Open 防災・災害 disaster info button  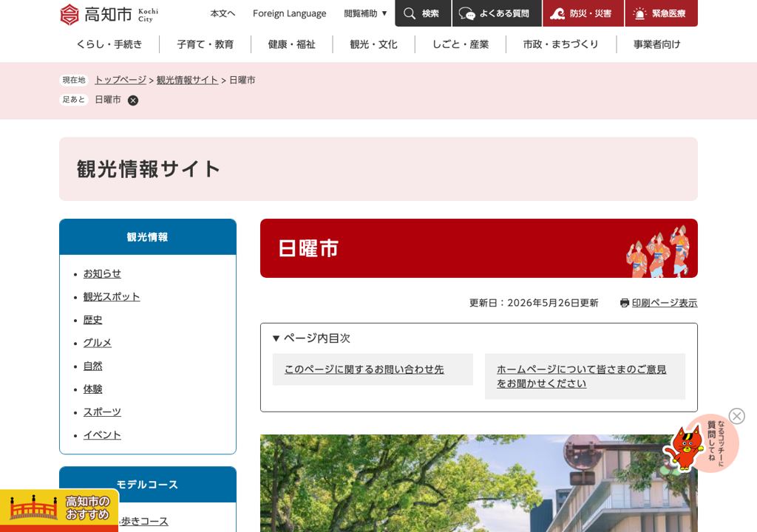point(583,13)
